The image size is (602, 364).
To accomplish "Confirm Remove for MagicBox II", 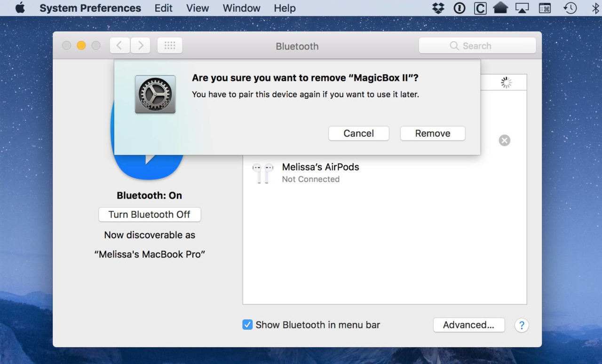I will pos(433,133).
